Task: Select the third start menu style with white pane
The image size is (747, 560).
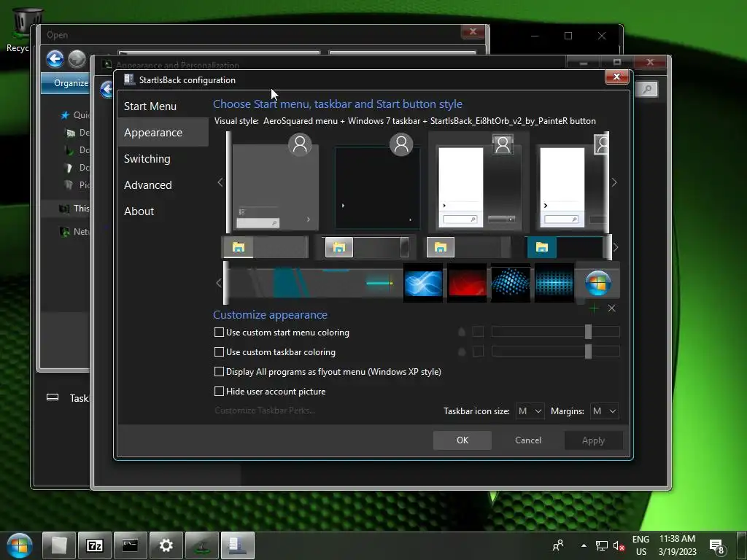Action: point(479,182)
